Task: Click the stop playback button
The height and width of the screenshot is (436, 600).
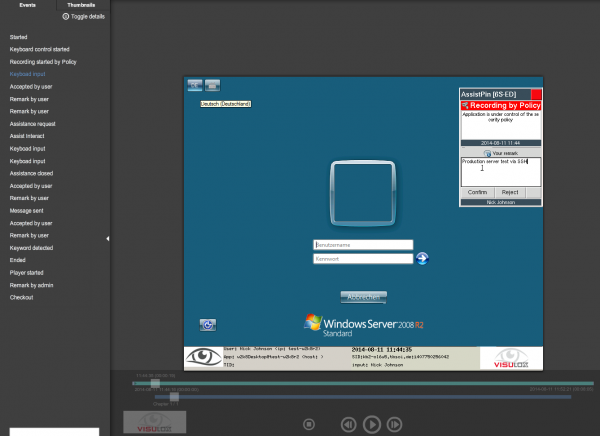Action: pos(309,424)
